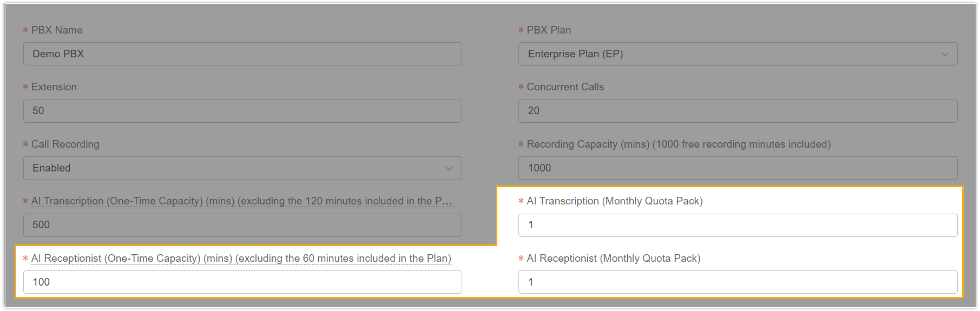The height and width of the screenshot is (311, 980).
Task: Select the Concurrent Calls field
Action: [x=738, y=111]
